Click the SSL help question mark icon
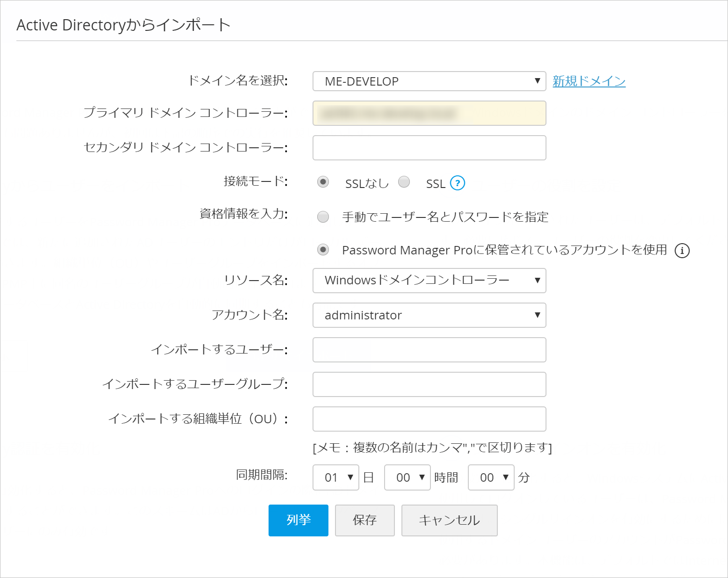 pyautogui.click(x=458, y=183)
